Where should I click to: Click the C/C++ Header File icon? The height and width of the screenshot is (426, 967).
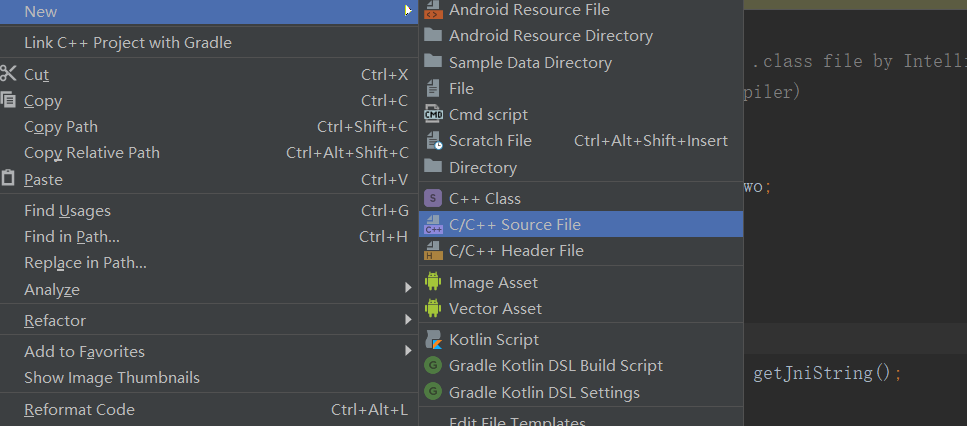[434, 251]
